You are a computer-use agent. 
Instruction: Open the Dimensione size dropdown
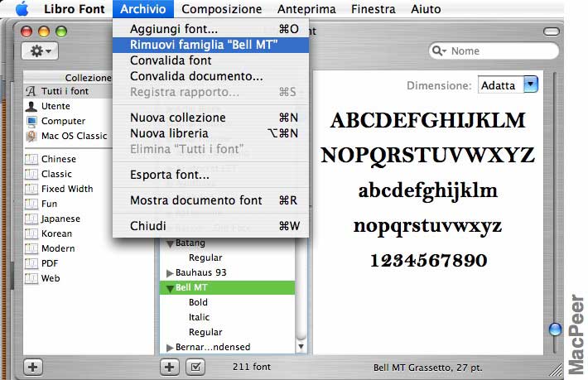pyautogui.click(x=531, y=84)
